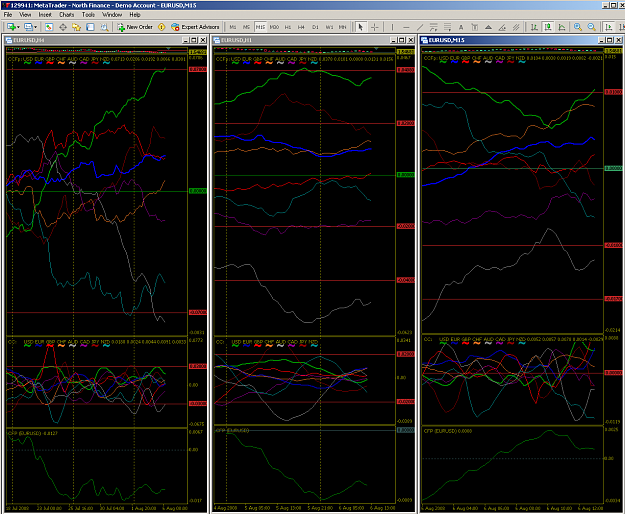Screen dimensions: 625x514
Task: Set chart to Line Chart icon
Action: pos(562,27)
